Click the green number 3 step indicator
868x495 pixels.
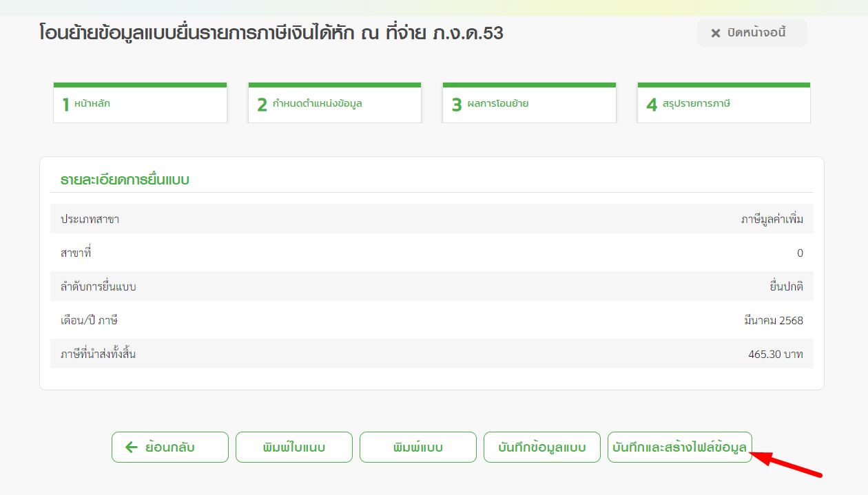pos(456,105)
